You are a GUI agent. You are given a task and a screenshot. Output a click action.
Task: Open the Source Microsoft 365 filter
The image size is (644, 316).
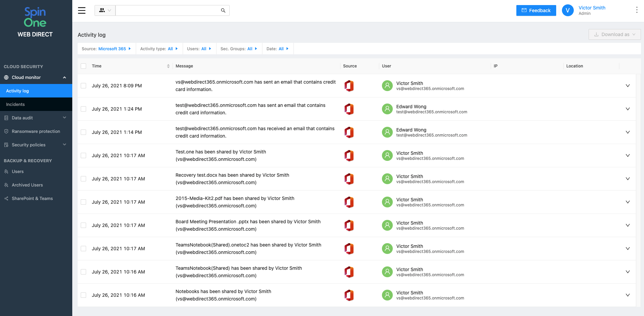(106, 49)
